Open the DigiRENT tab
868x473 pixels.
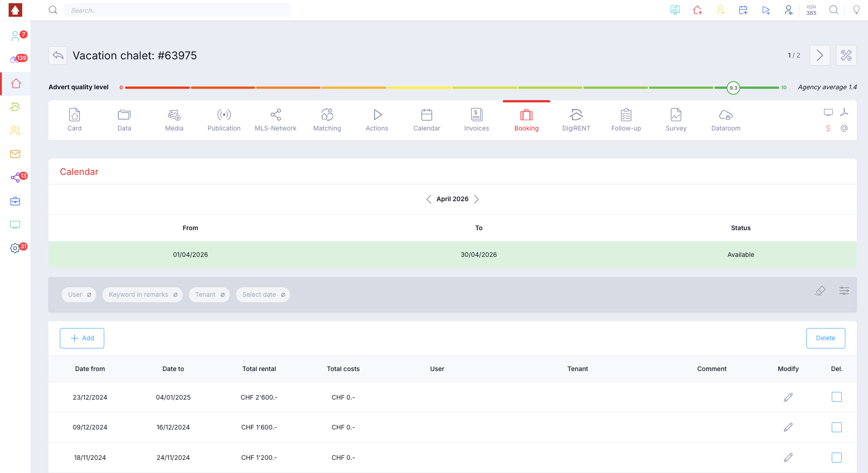tap(576, 120)
